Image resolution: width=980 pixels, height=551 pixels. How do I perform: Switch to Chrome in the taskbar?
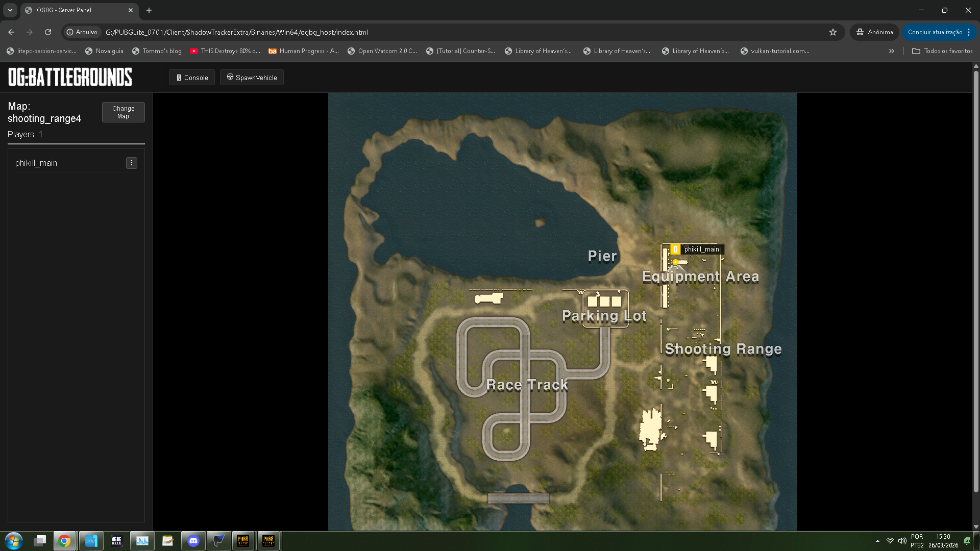coord(65,541)
